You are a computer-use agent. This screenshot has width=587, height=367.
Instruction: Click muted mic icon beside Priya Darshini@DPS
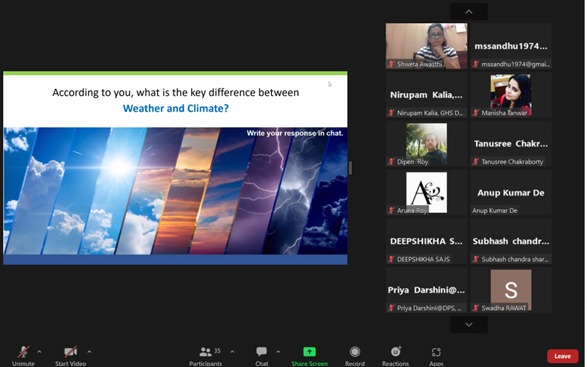pos(391,308)
